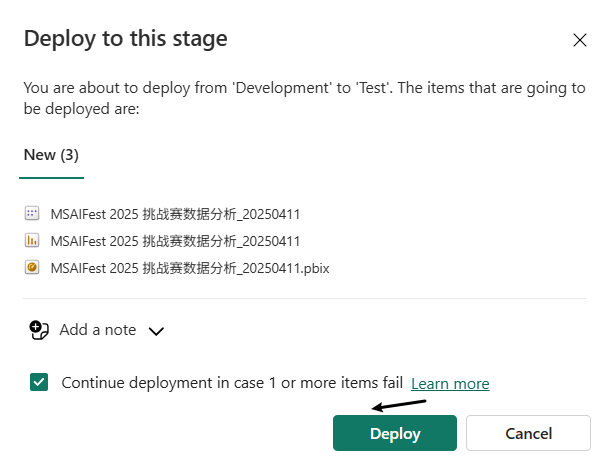Click the dashboard icon beside the .pbix item

pos(32,268)
